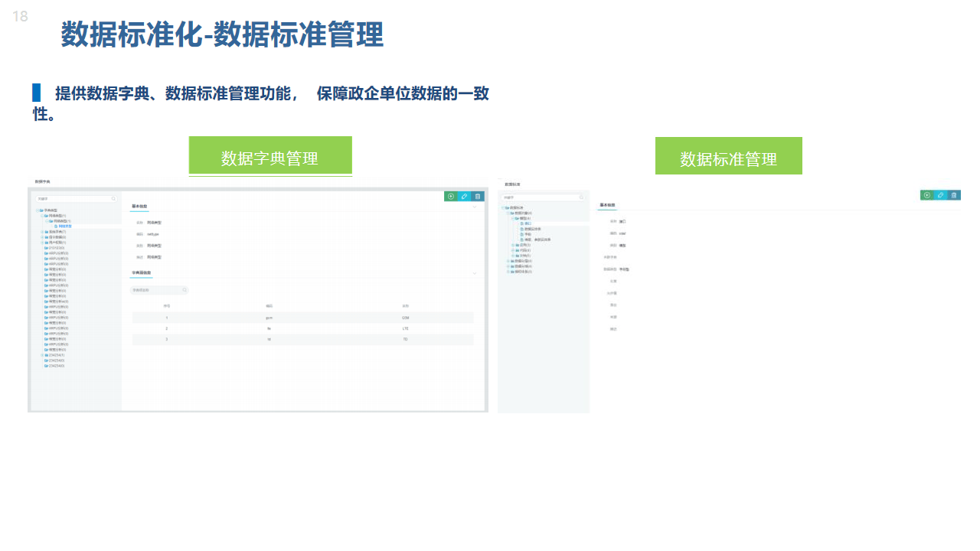Collapse the 基本信息 section chevron in dictionary panel

475,207
